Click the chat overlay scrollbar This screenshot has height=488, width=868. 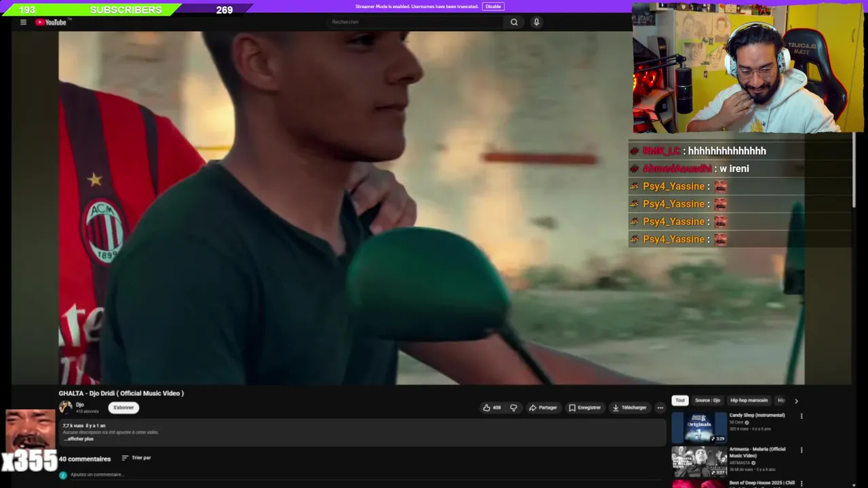point(854,171)
